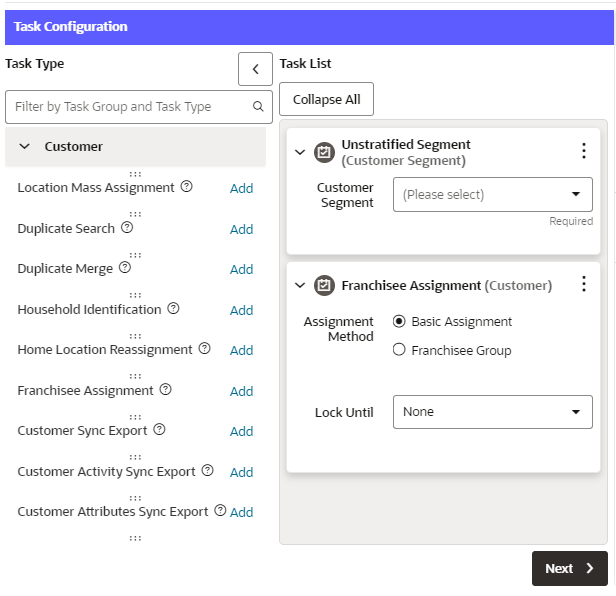The image size is (616, 596).
Task: Collapse the Franchisee Assignment task card
Action: tap(300, 285)
